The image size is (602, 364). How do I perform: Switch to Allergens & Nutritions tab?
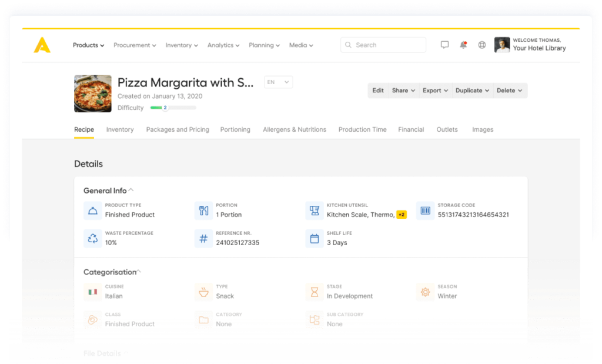(x=294, y=129)
